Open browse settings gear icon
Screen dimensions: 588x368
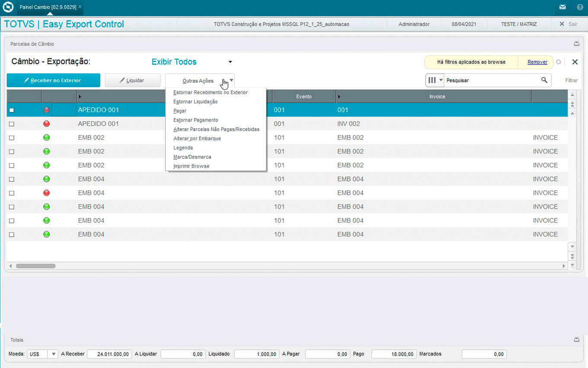pyautogui.click(x=559, y=62)
